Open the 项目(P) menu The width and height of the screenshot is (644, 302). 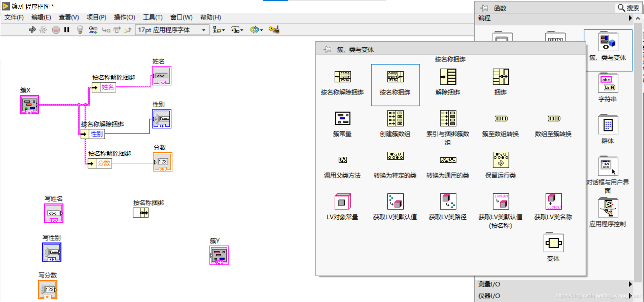coord(96,17)
